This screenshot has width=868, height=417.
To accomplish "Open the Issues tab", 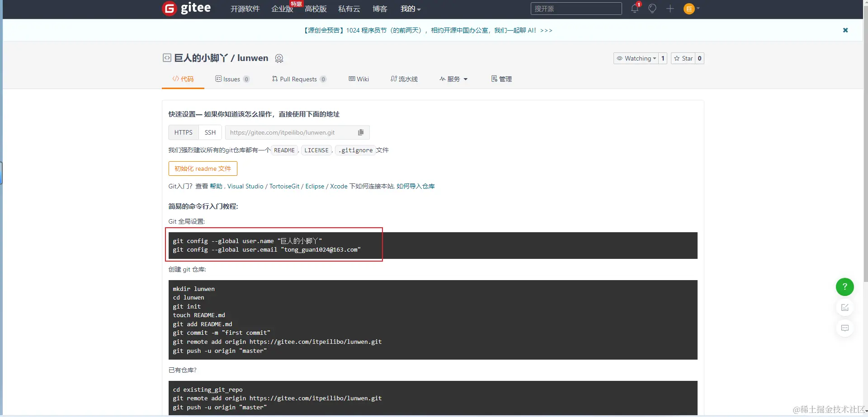I will tap(232, 79).
